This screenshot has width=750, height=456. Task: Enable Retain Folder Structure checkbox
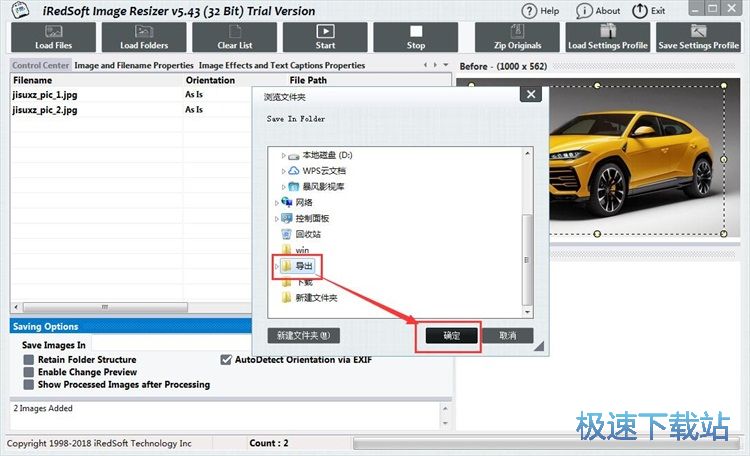[29, 359]
